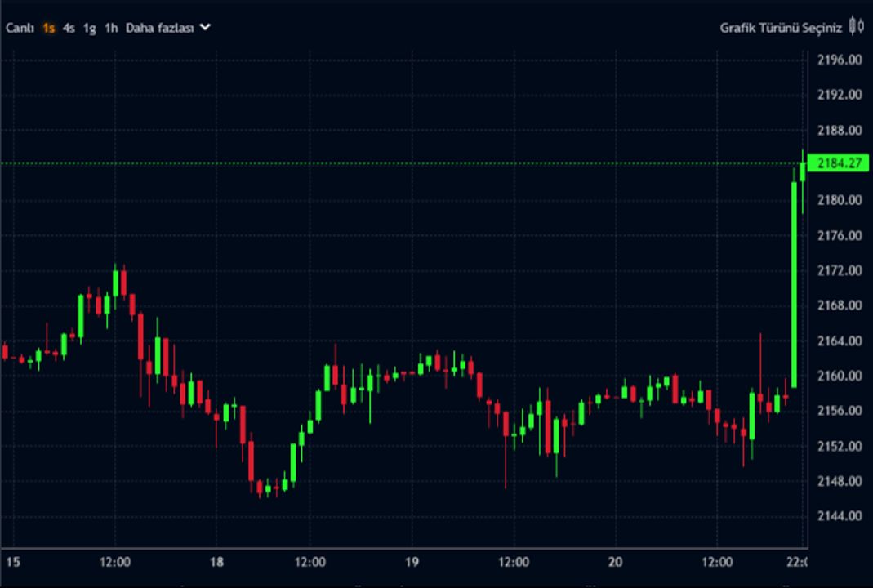Image resolution: width=873 pixels, height=588 pixels.
Task: Switch to the 1g daily timeframe
Action: pyautogui.click(x=89, y=28)
